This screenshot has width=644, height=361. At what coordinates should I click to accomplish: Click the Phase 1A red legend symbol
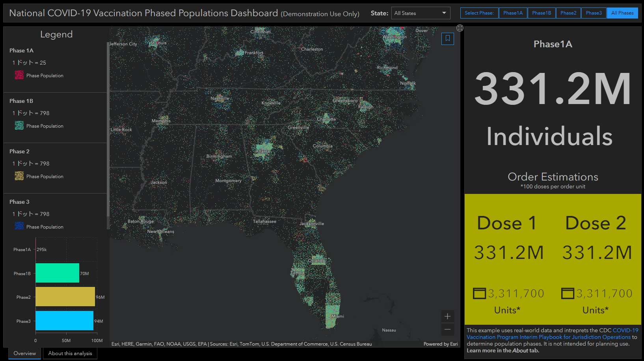(x=19, y=75)
